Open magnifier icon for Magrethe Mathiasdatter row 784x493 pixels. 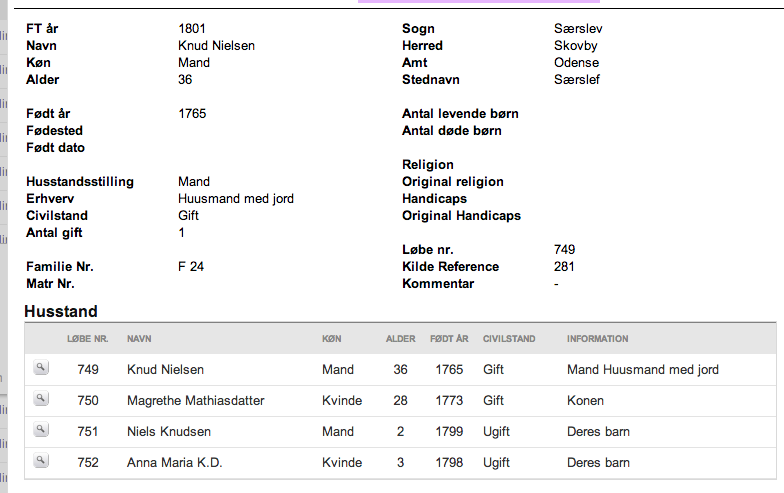(x=41, y=398)
